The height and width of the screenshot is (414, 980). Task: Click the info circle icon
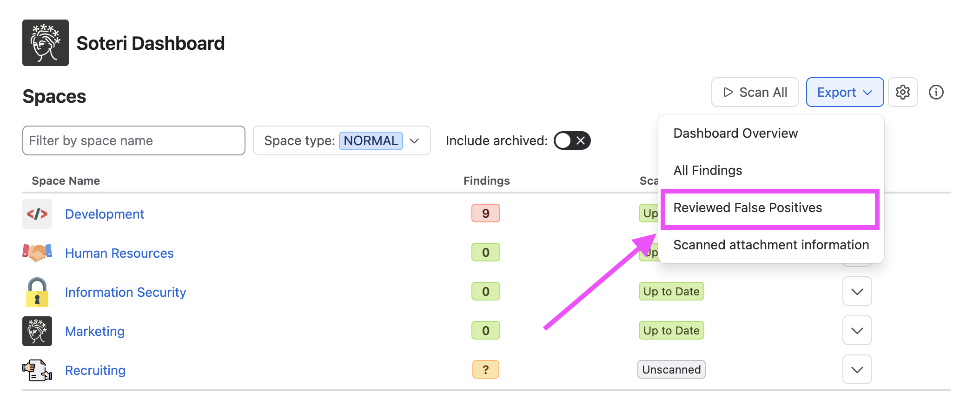tap(936, 92)
